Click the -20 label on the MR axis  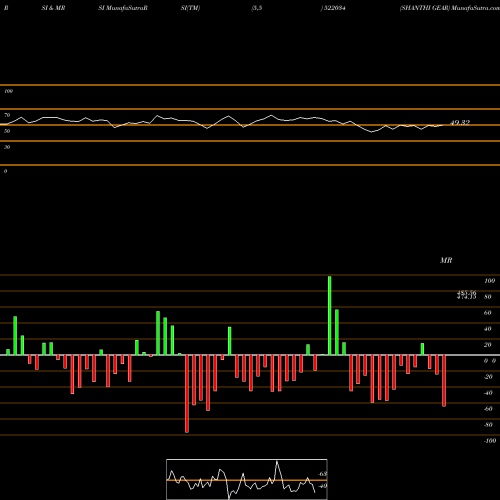(x=488, y=377)
